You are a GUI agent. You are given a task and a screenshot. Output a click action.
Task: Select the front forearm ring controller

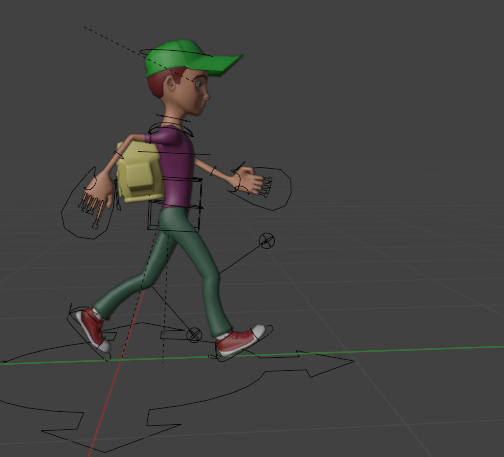click(213, 171)
